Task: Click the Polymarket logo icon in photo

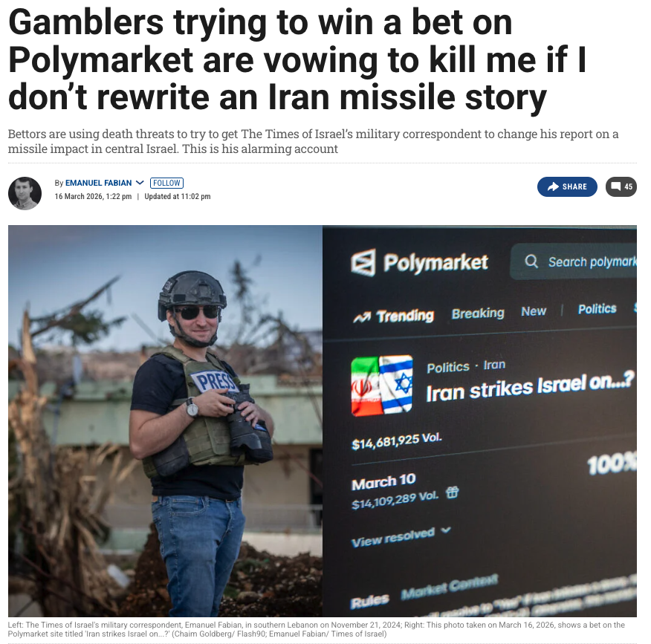Action: point(363,263)
